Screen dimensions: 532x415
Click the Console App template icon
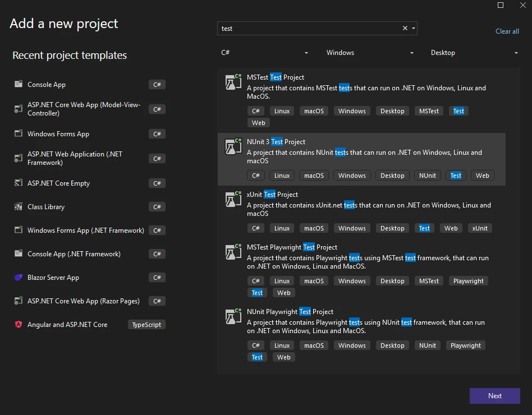coord(19,84)
